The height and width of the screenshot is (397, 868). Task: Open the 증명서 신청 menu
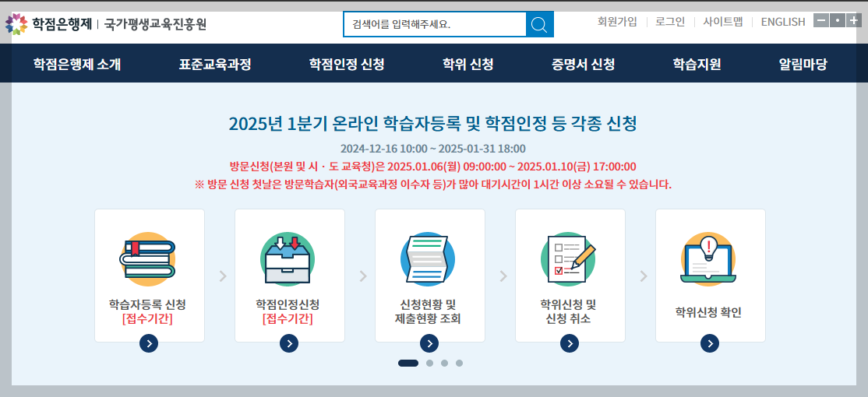tap(583, 64)
